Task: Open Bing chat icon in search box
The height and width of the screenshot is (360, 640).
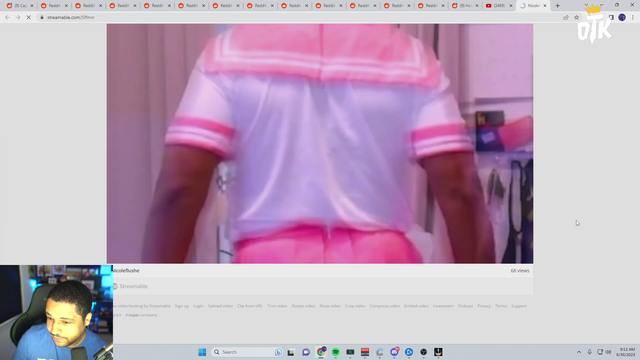Action: [x=278, y=352]
